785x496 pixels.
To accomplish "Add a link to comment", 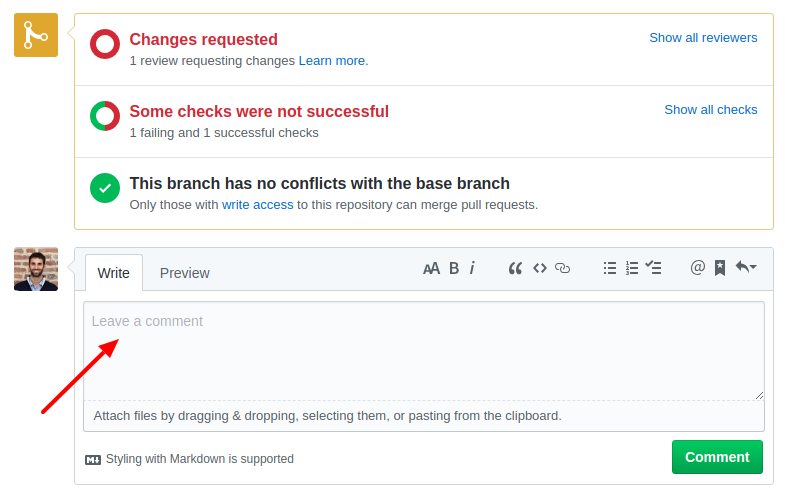I will point(563,269).
